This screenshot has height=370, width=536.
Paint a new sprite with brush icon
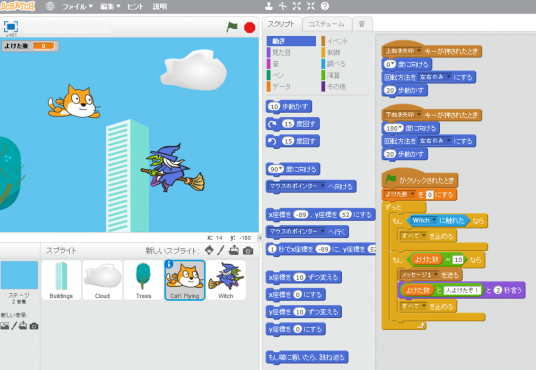(221, 251)
